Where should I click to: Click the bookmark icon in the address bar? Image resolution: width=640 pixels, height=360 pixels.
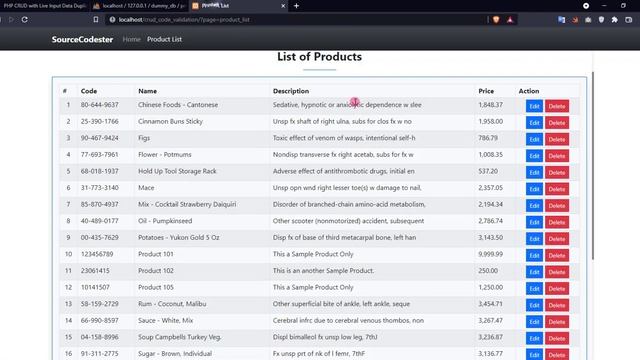(96, 20)
